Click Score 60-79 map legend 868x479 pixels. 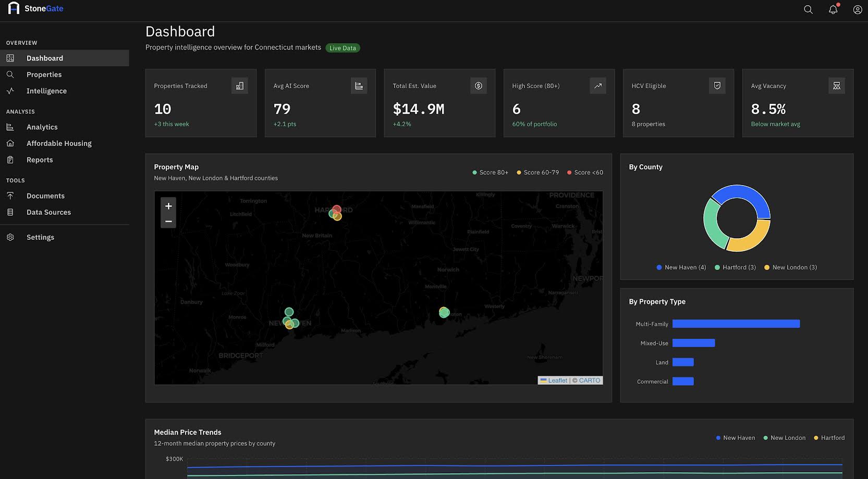coord(537,173)
